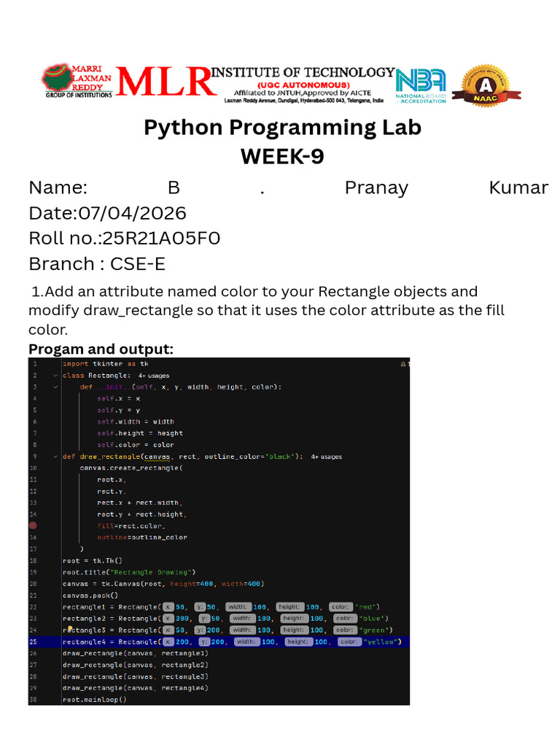The height and width of the screenshot is (747, 560).
Task: Click the 'Python Programming Lab' heading
Action: [x=282, y=128]
